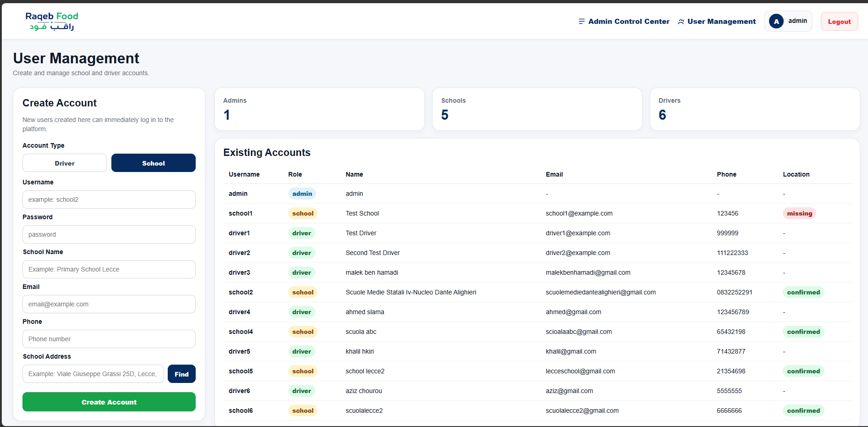Click confirmed badge in school4 row
The height and width of the screenshot is (427, 868).
click(803, 332)
